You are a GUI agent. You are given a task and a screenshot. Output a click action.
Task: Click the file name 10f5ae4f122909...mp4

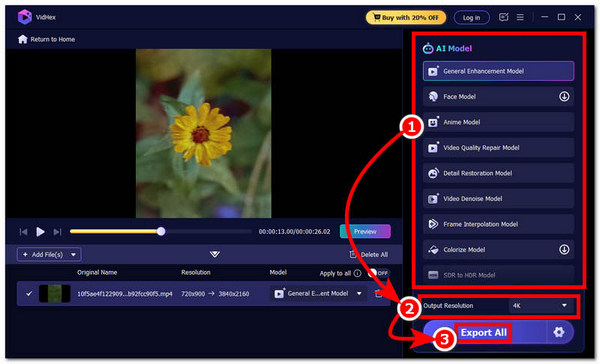pyautogui.click(x=125, y=294)
